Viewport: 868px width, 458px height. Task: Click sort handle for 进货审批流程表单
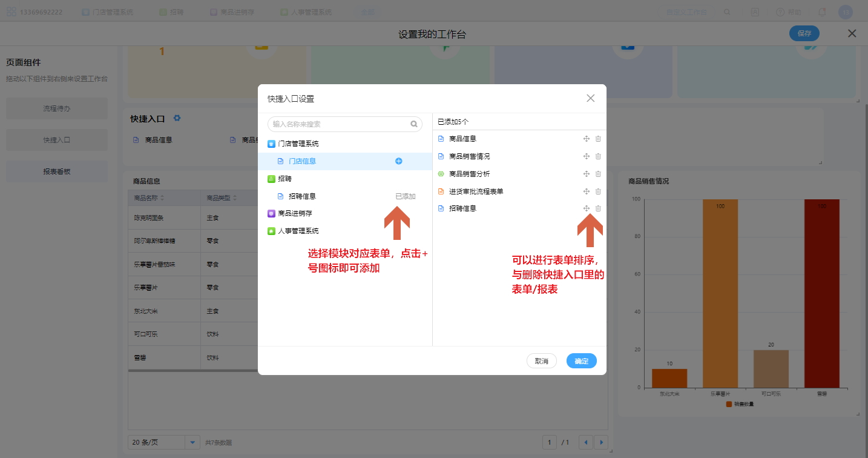586,191
